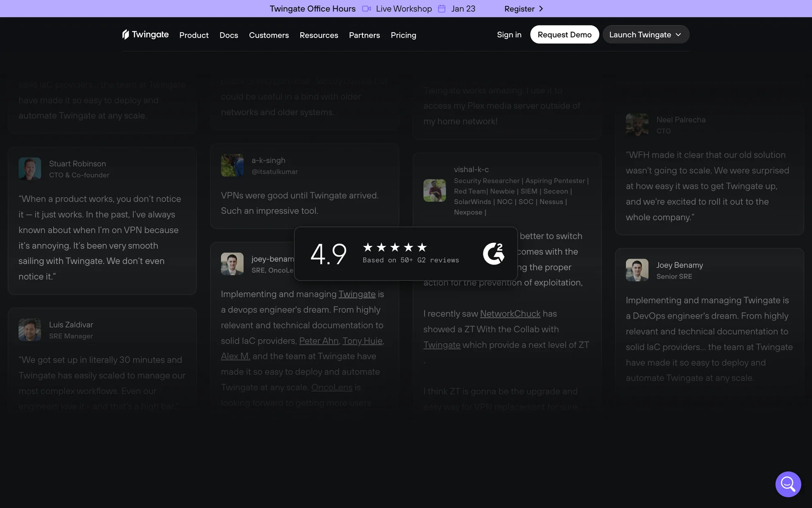Expand the Launch Twingate dropdown
The image size is (812, 508).
[645, 35]
